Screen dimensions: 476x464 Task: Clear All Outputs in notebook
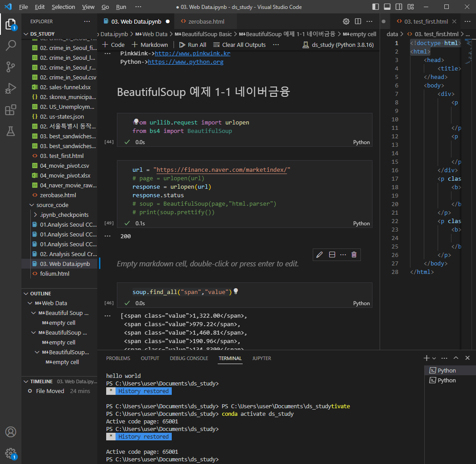click(240, 45)
